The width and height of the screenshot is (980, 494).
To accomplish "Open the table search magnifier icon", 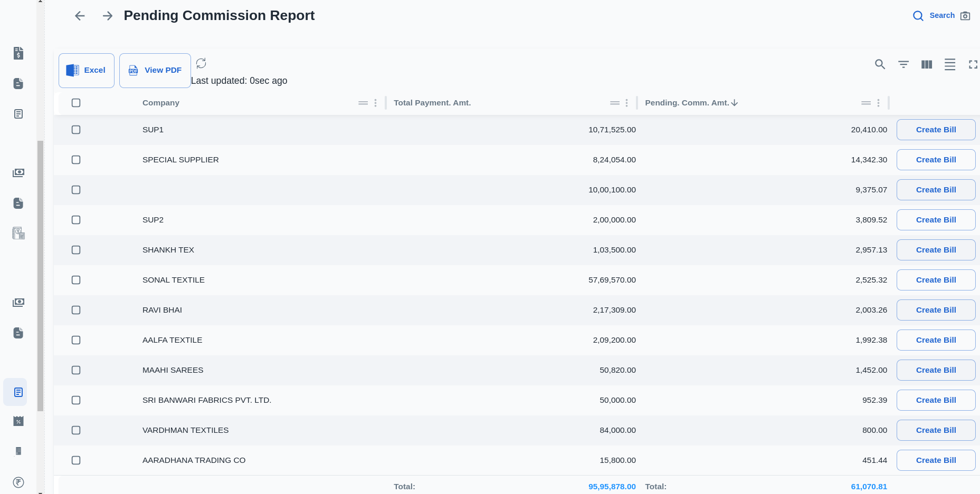I will [880, 64].
